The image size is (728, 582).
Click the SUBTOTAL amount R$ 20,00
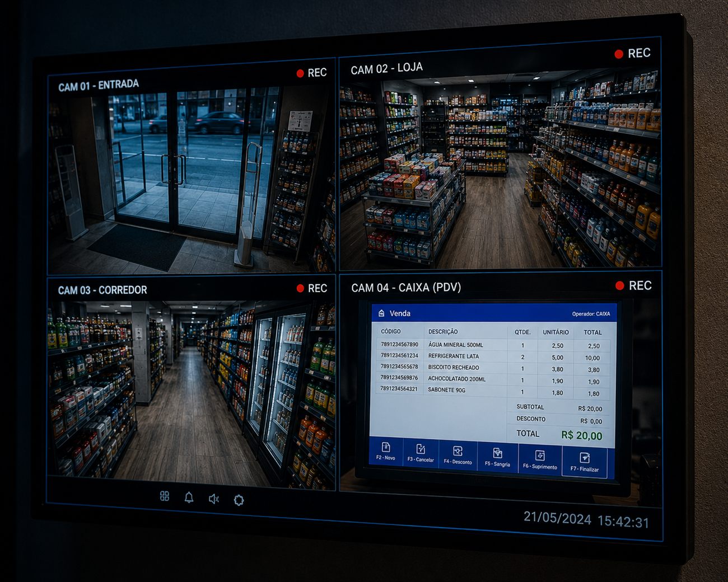pyautogui.click(x=590, y=409)
